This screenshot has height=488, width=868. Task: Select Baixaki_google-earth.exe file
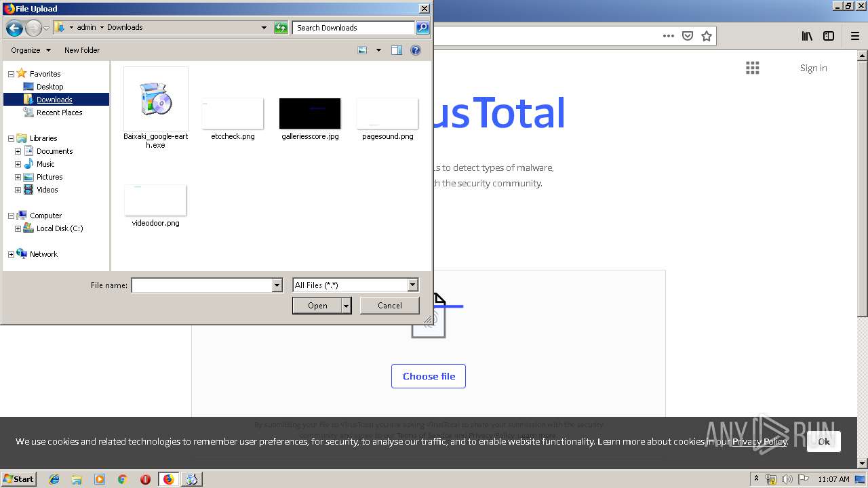coord(156,108)
